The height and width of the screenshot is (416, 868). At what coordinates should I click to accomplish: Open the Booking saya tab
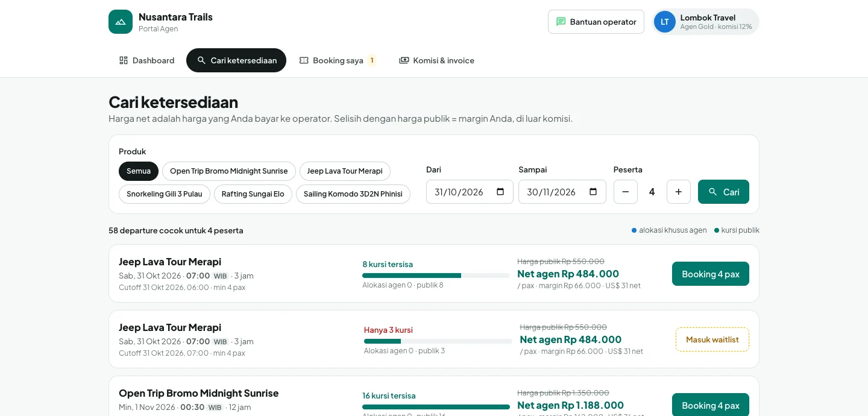pyautogui.click(x=338, y=60)
